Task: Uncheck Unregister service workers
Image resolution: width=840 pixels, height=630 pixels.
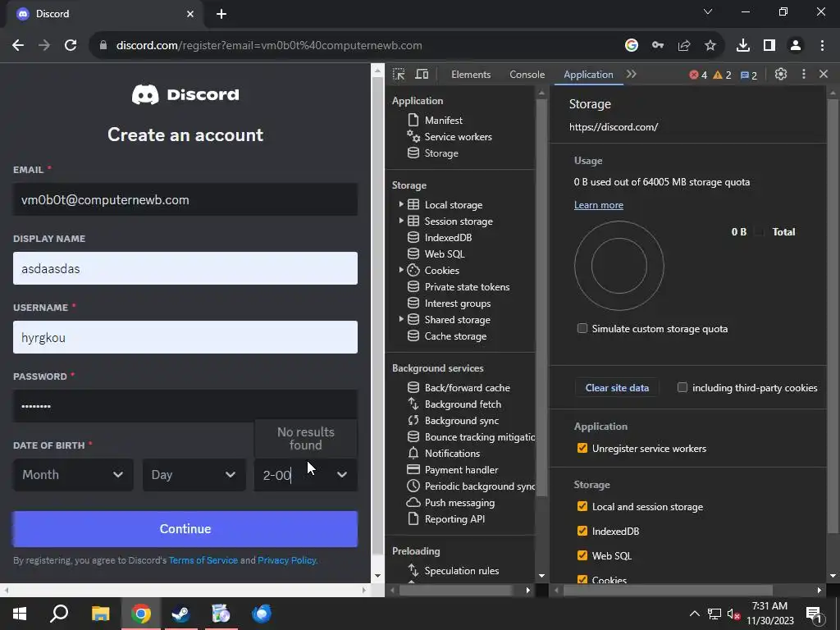Action: click(582, 449)
